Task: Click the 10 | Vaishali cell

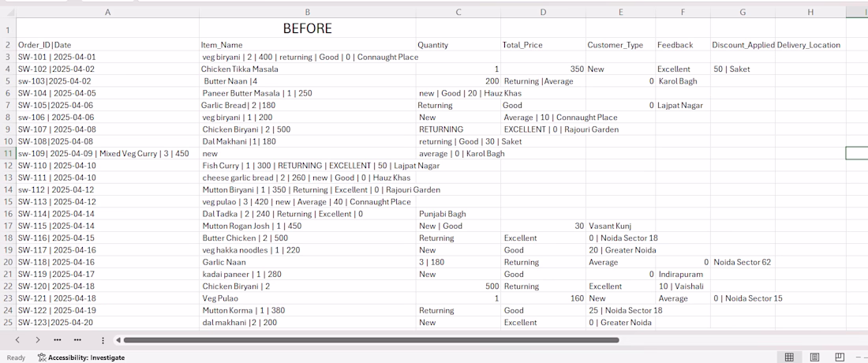Action: [x=683, y=286]
